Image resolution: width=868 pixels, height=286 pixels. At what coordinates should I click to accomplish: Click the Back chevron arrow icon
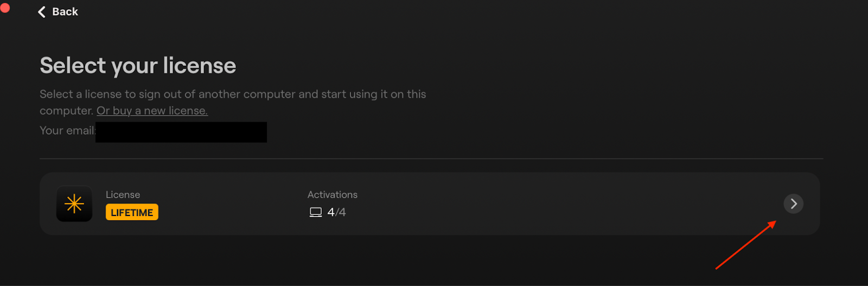click(x=42, y=12)
